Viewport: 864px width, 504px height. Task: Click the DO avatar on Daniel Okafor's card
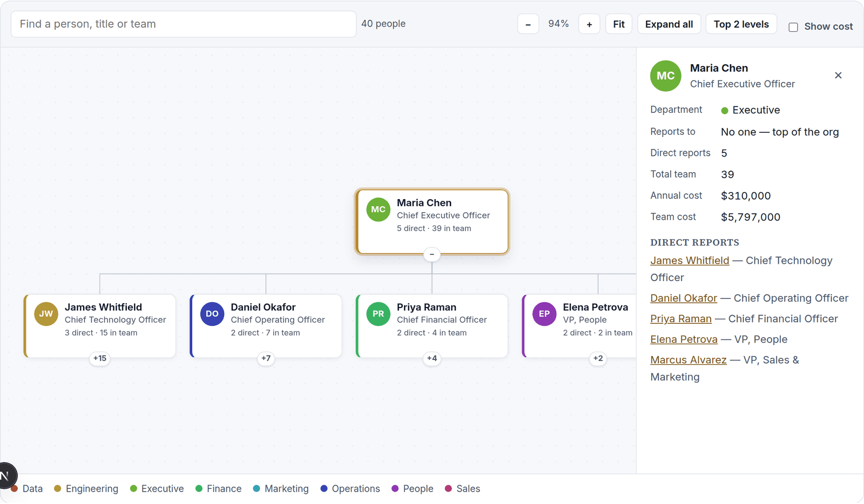[212, 314]
